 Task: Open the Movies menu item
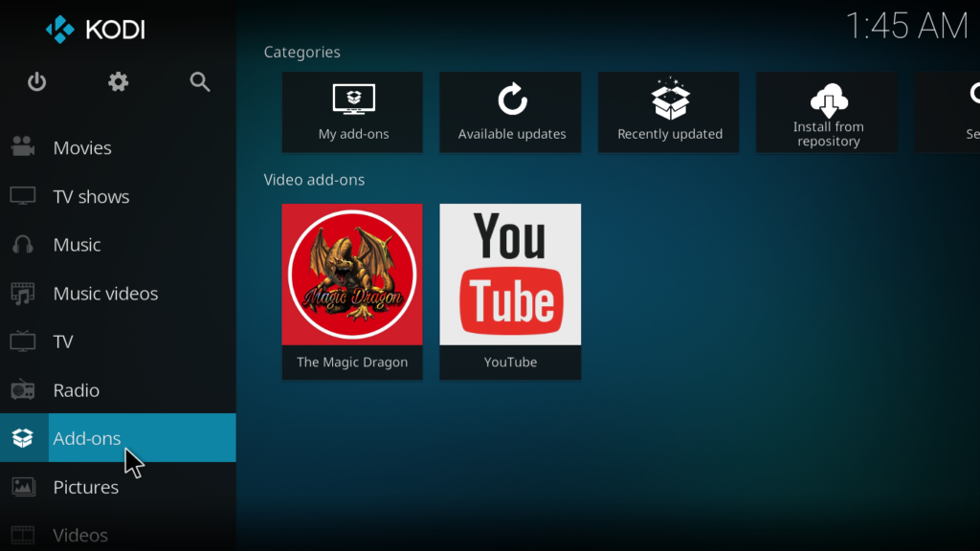click(x=82, y=148)
